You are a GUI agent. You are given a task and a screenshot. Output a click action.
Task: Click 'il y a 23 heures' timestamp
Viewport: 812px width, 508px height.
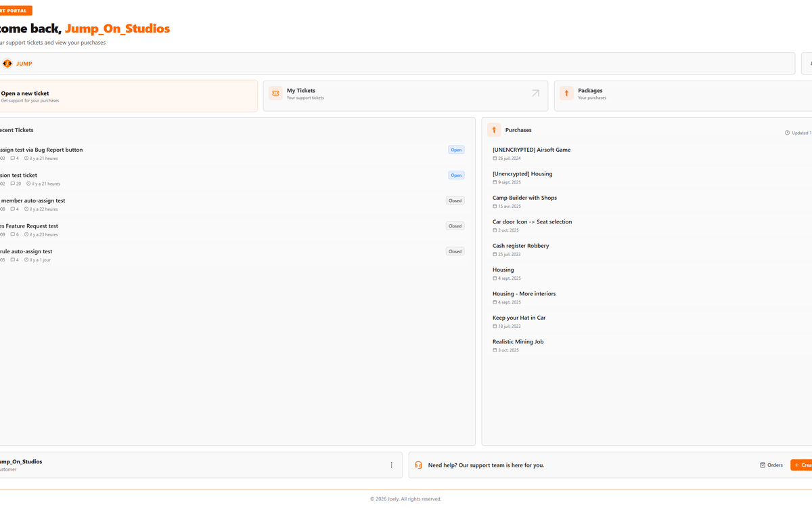pyautogui.click(x=44, y=234)
